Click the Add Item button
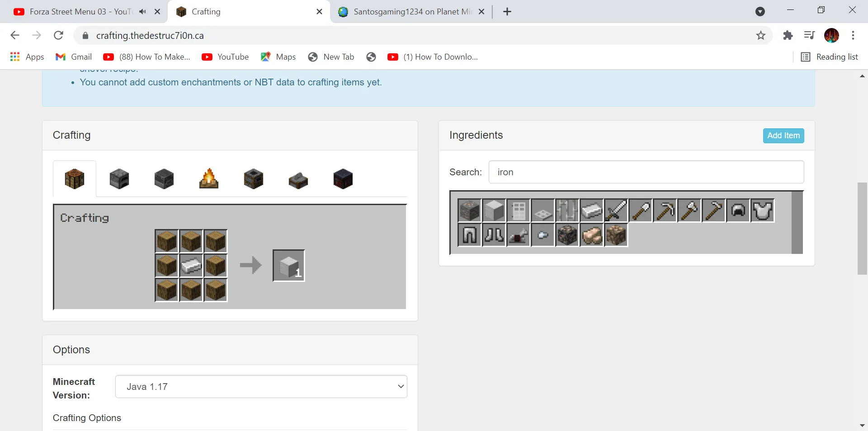Viewport: 868px width, 431px height. pyautogui.click(x=783, y=136)
